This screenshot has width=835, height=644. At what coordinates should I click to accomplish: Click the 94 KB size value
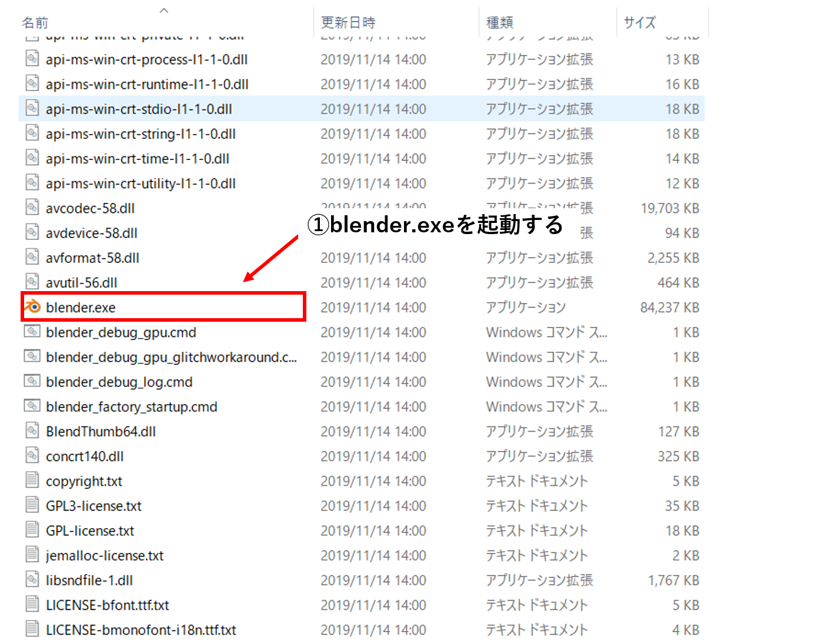click(682, 233)
